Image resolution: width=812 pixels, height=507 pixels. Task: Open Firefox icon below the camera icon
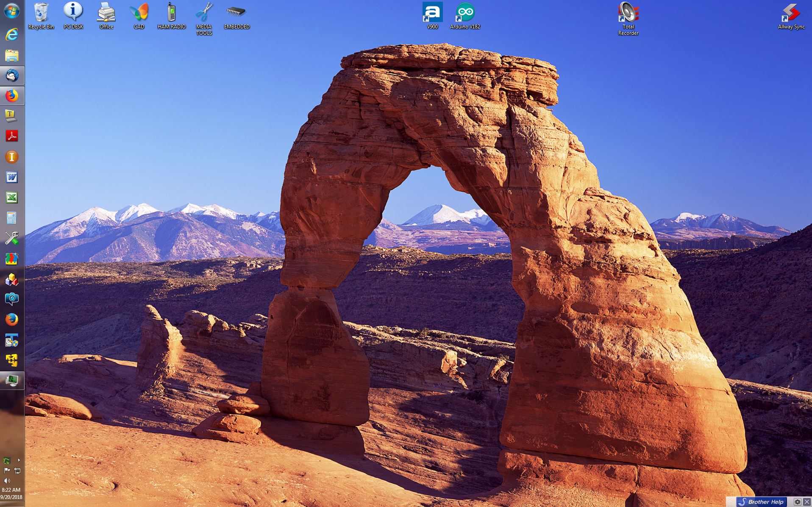[x=11, y=320]
